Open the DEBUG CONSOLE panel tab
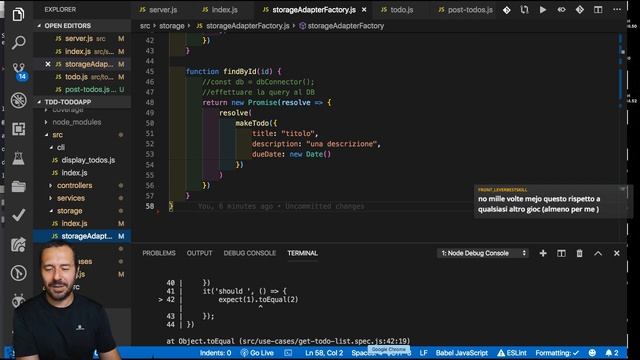This screenshot has width=640, height=360. pos(249,253)
